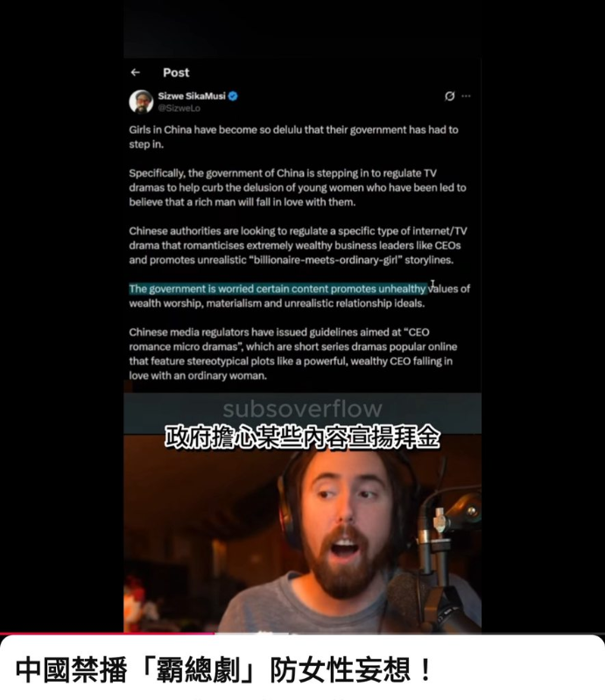Open Sizwe SikaMusi's profile avatar
The width and height of the screenshot is (605, 700).
click(x=141, y=101)
